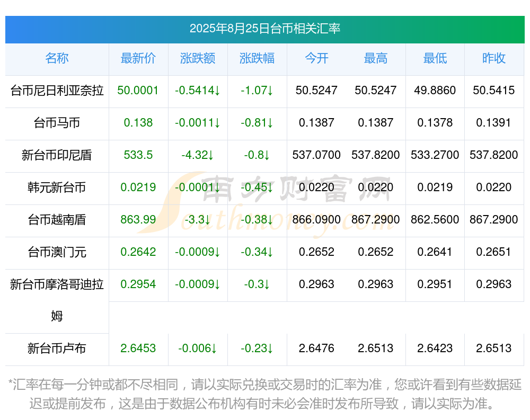Click change percent -0.45↓
The width and height of the screenshot is (530, 420).
[257, 187]
